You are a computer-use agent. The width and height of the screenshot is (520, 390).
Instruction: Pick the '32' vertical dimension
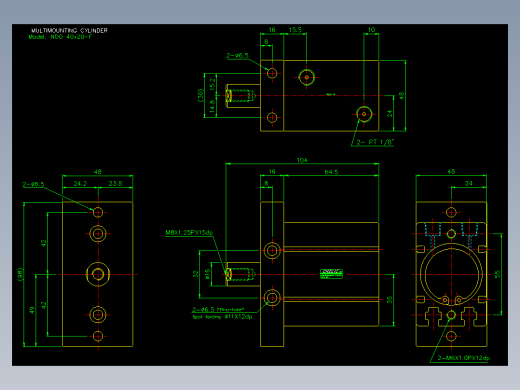pos(195,274)
